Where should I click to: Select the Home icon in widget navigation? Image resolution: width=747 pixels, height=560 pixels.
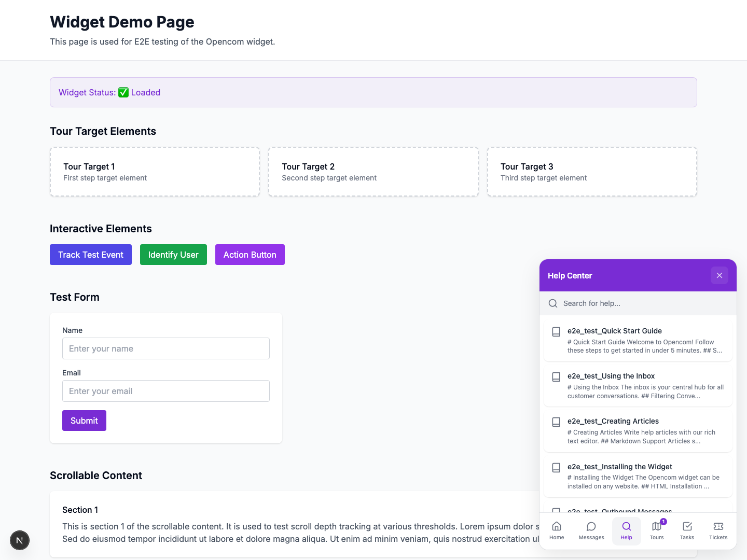click(x=556, y=530)
